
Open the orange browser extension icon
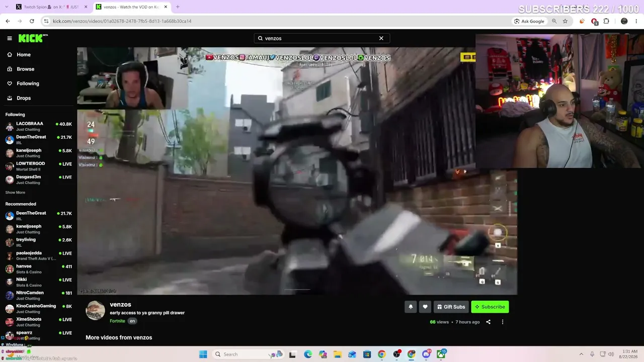[x=582, y=21]
